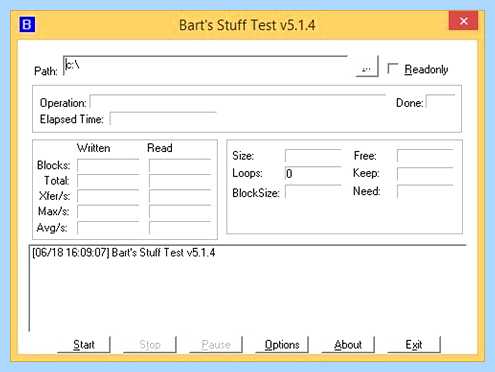Click the Operation status field
Image resolution: width=495 pixels, height=372 pixels.
tap(238, 101)
